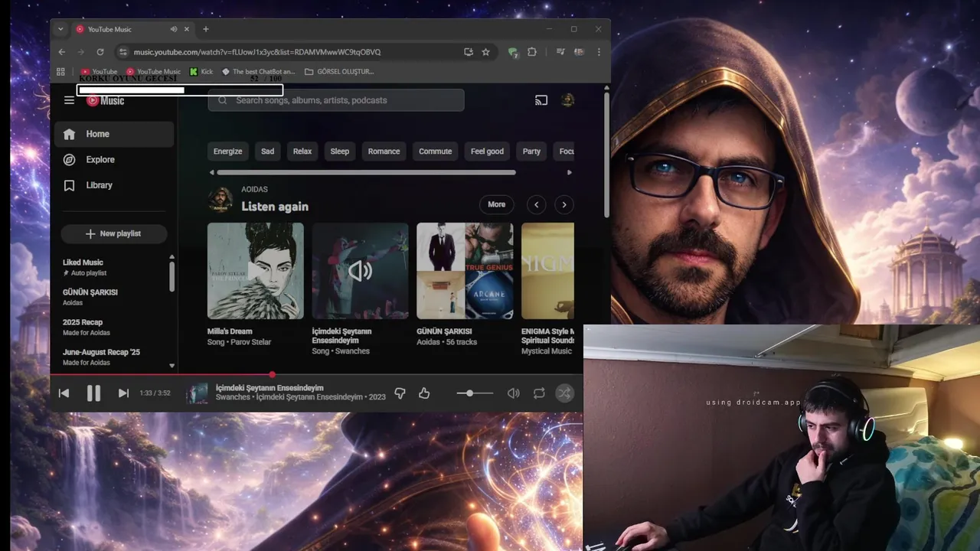Mute the tab via its speaker icon
980x551 pixels.
174,29
